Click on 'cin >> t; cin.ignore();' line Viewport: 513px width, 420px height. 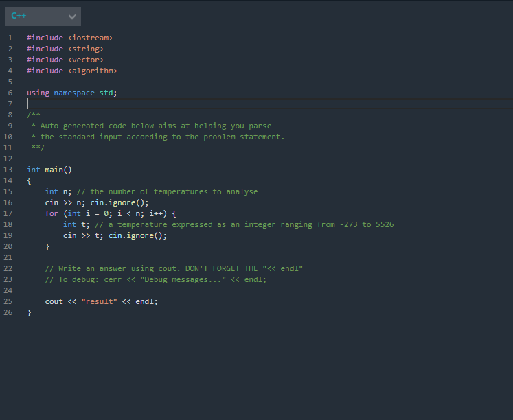pyautogui.click(x=115, y=235)
